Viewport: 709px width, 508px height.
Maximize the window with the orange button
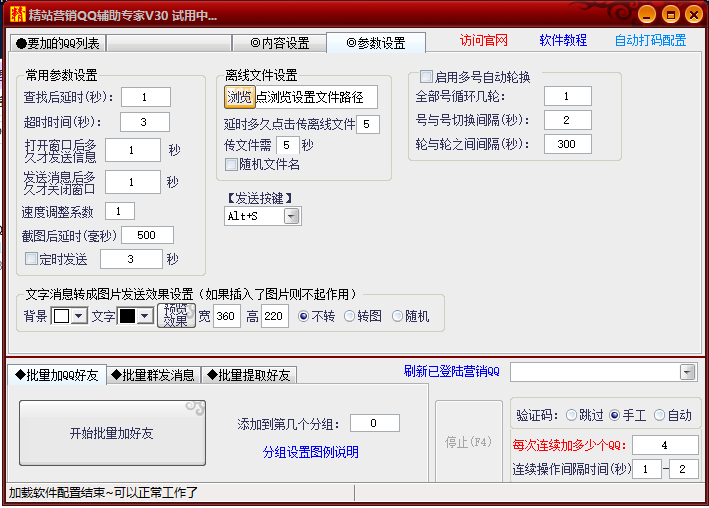point(671,14)
